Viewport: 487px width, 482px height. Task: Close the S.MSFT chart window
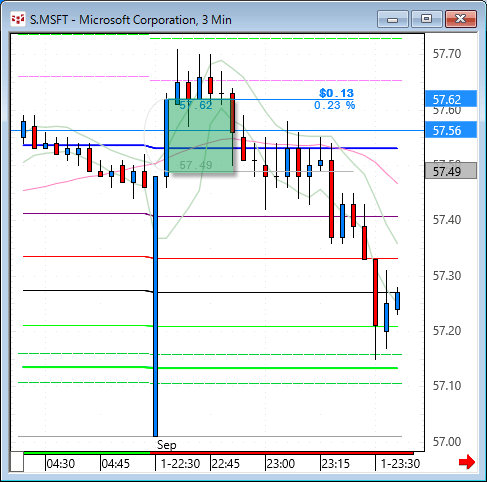point(461,19)
